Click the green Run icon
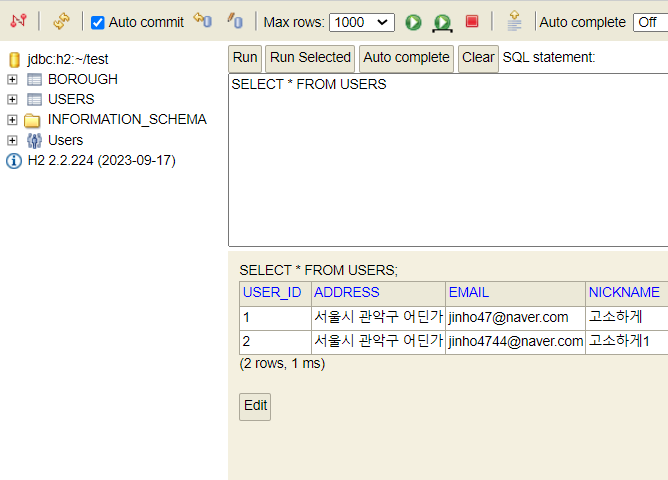668x480 pixels. click(413, 22)
